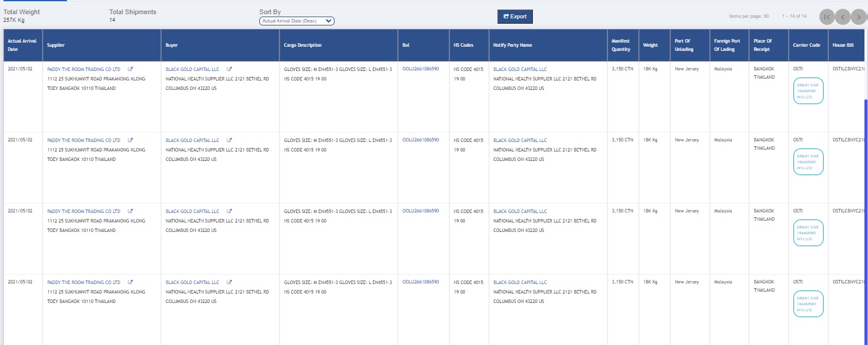Screen dimensions: 868x345
Task: Open first row BOL number OOLU2661086590
Action: click(x=420, y=69)
